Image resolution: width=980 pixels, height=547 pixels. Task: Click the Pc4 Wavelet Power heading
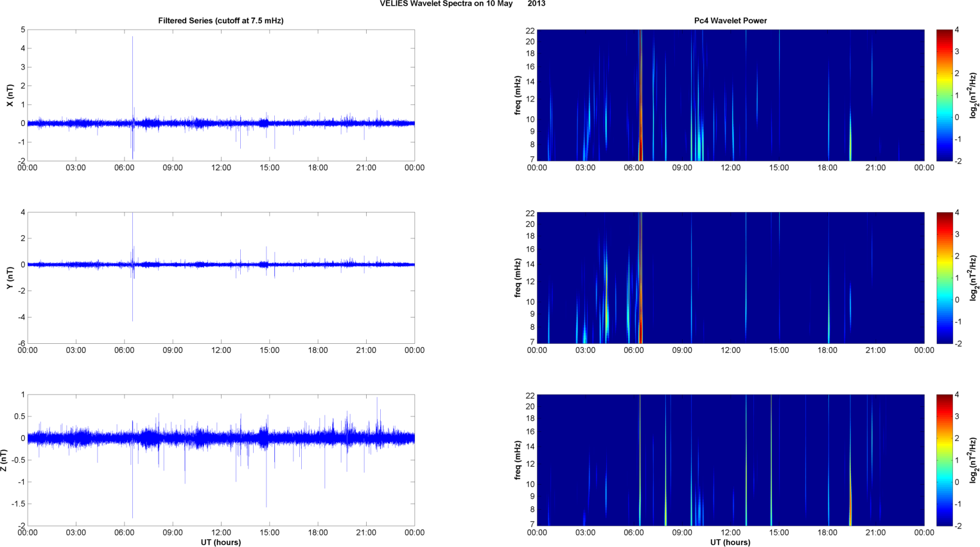730,21
